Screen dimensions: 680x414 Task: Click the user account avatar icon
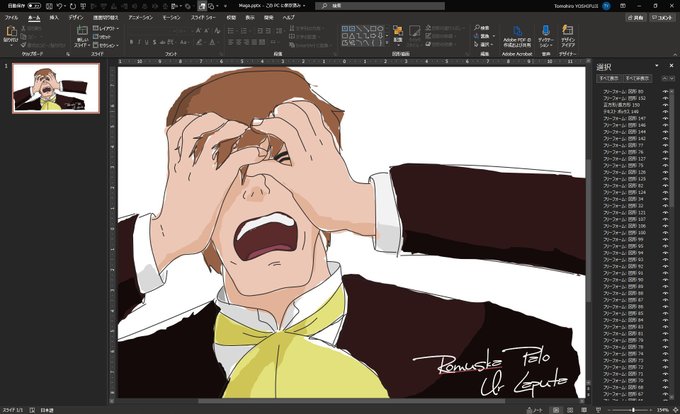point(606,6)
